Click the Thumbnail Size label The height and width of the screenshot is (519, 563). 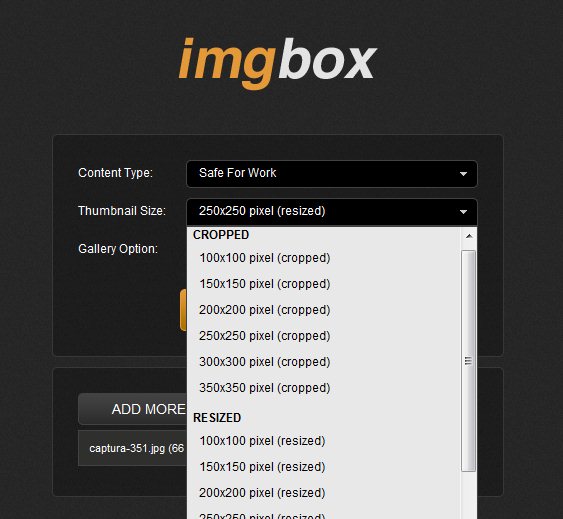click(x=122, y=211)
